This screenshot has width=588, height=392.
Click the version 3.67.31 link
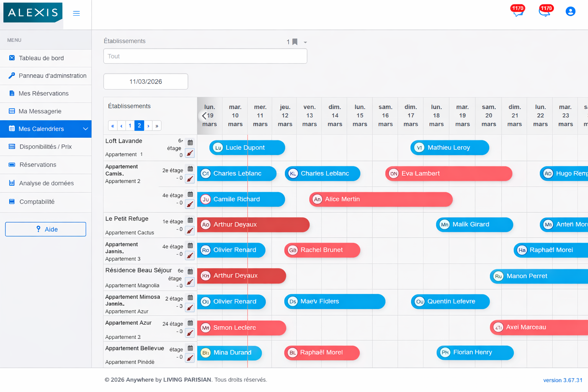(563, 380)
